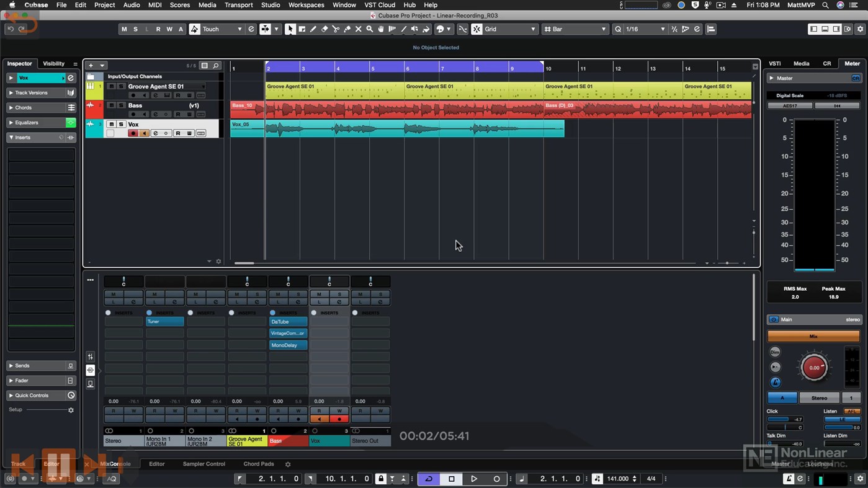Pick the Scissors tool to split events
The image size is (868, 488).
click(x=335, y=29)
